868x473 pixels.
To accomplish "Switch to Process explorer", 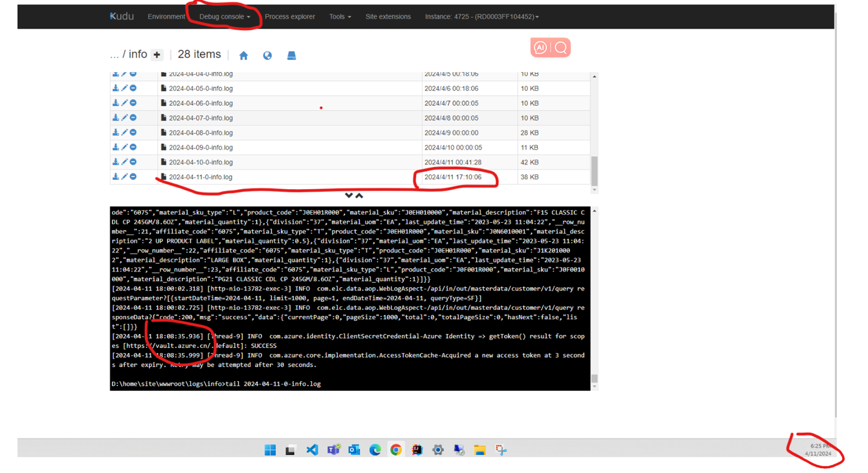I will 290,16.
